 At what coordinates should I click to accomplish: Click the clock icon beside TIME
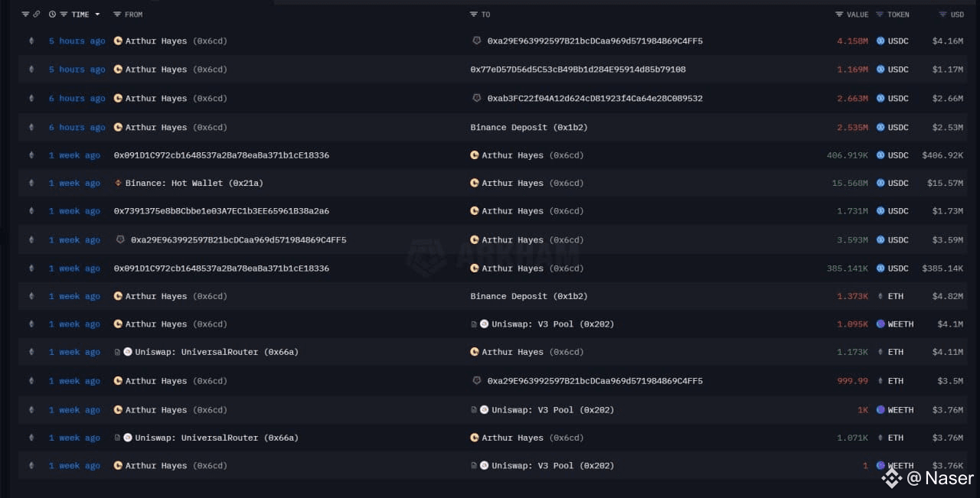52,15
